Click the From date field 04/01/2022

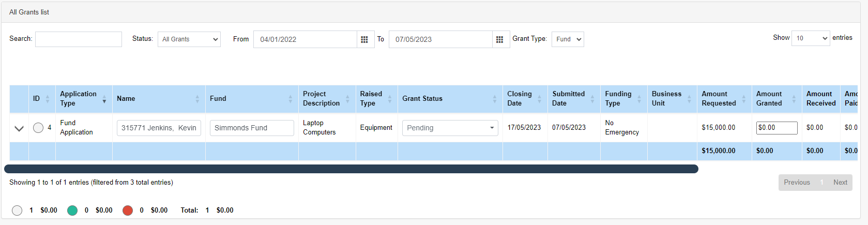point(305,39)
